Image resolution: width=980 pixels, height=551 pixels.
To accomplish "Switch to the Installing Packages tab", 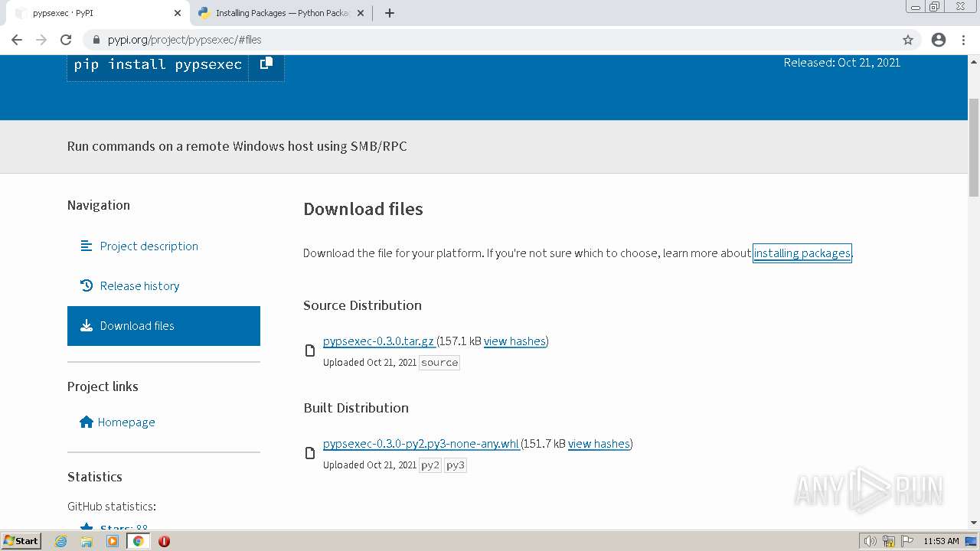I will (281, 13).
